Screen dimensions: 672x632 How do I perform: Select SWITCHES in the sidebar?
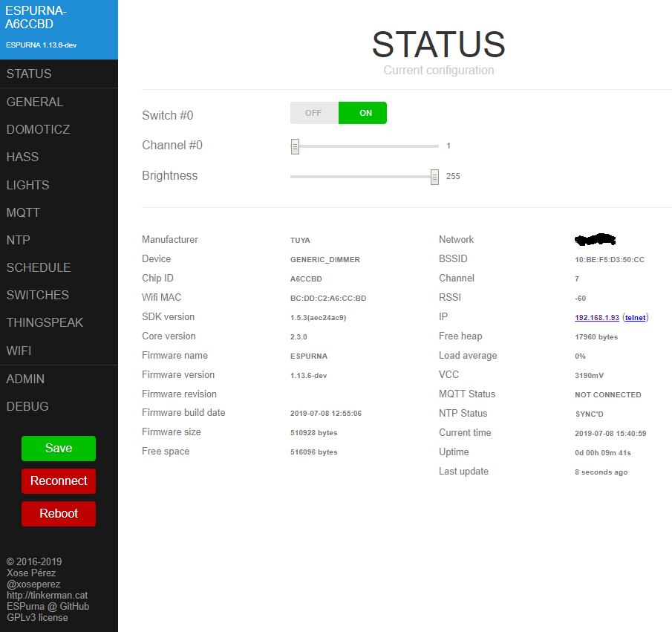(x=59, y=295)
